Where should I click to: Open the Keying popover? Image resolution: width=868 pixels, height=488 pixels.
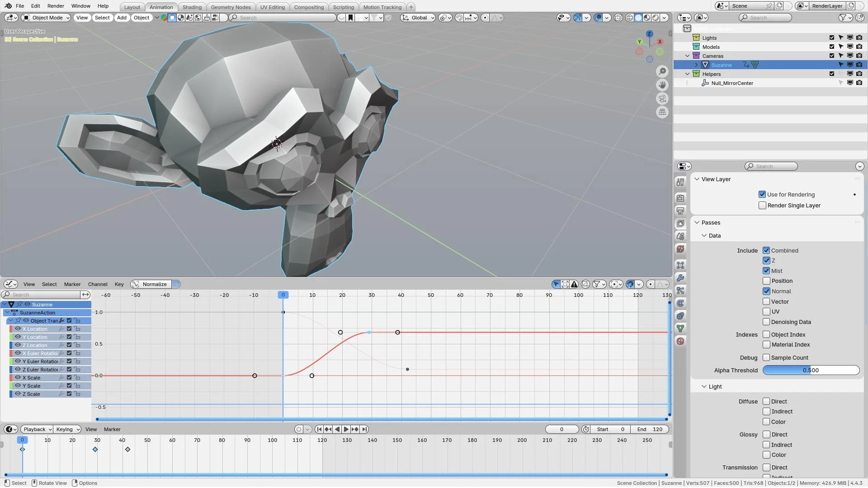click(67, 429)
